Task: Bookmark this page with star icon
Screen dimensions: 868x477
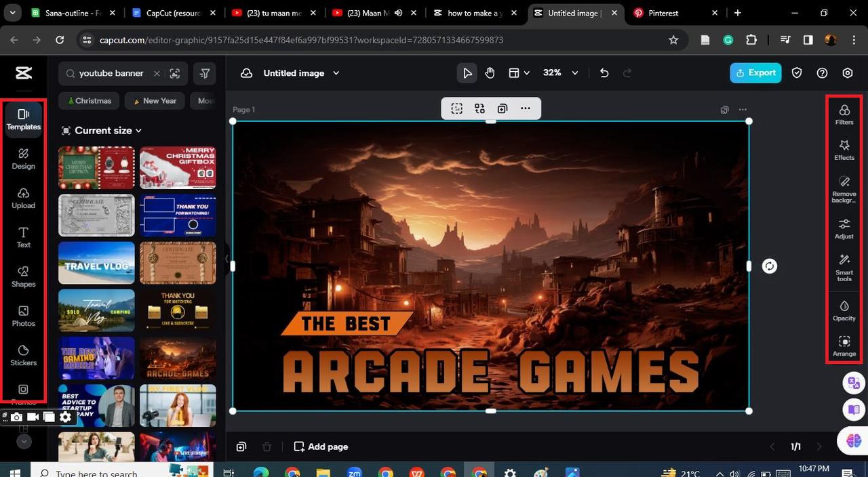Action: pyautogui.click(x=673, y=40)
